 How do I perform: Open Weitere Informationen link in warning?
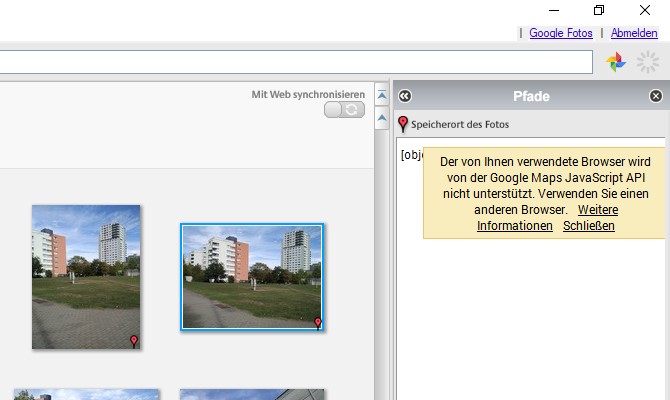(x=547, y=218)
